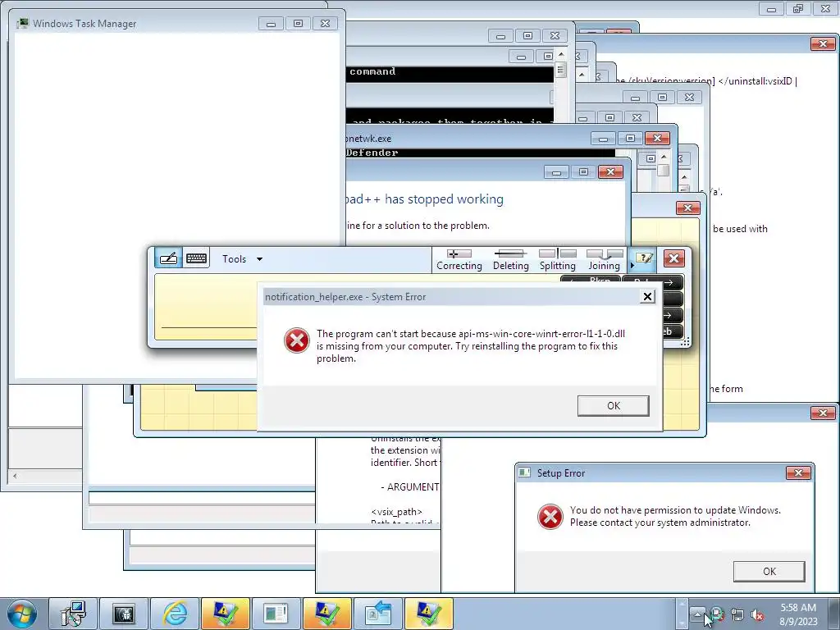Click the '- ARGUMENT' text line
The image size is (840, 630).
(410, 486)
